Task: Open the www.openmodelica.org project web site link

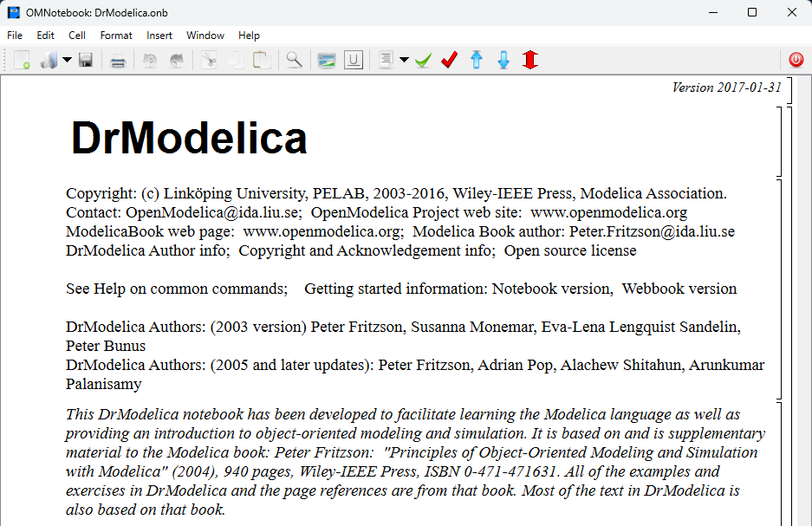Action: [609, 213]
